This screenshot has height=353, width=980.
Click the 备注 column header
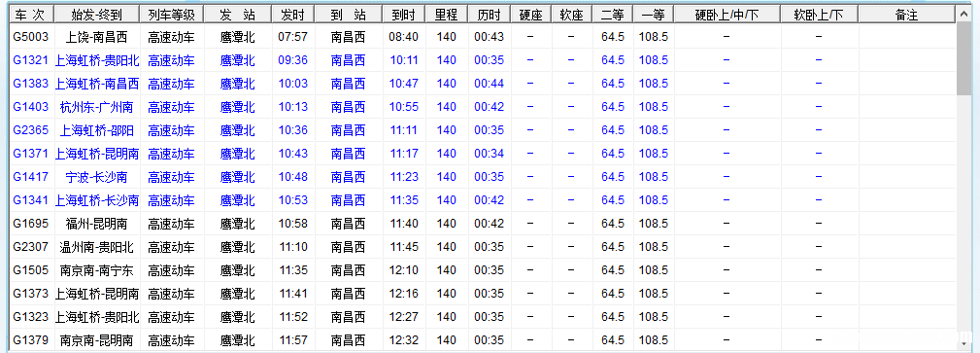(906, 15)
